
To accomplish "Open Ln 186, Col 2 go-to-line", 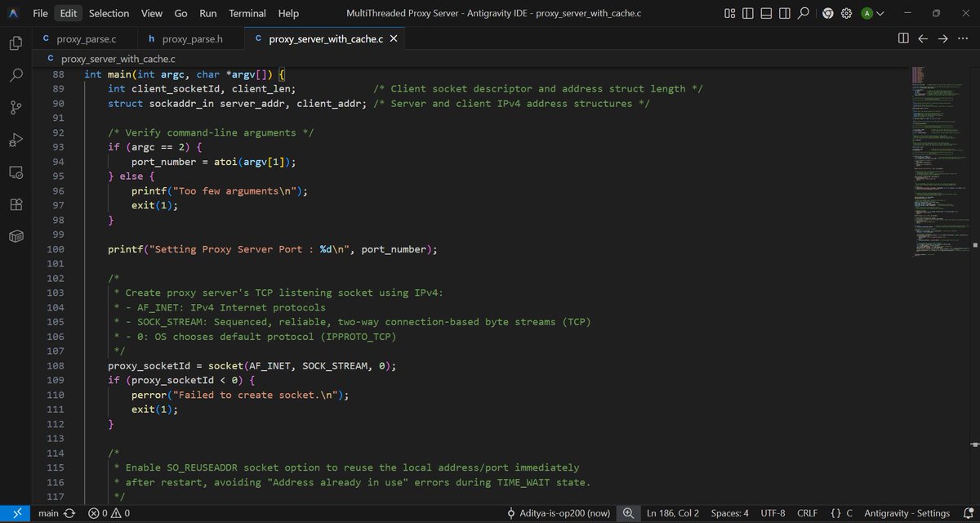I will click(672, 513).
